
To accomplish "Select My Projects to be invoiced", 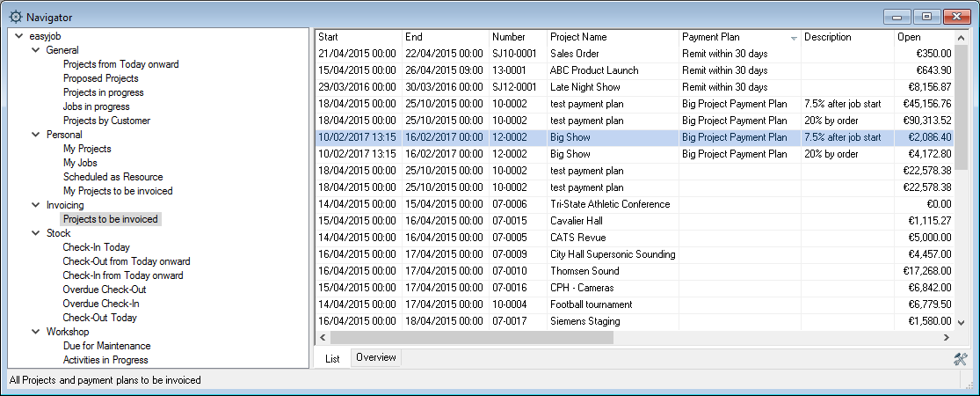I will coord(118,191).
